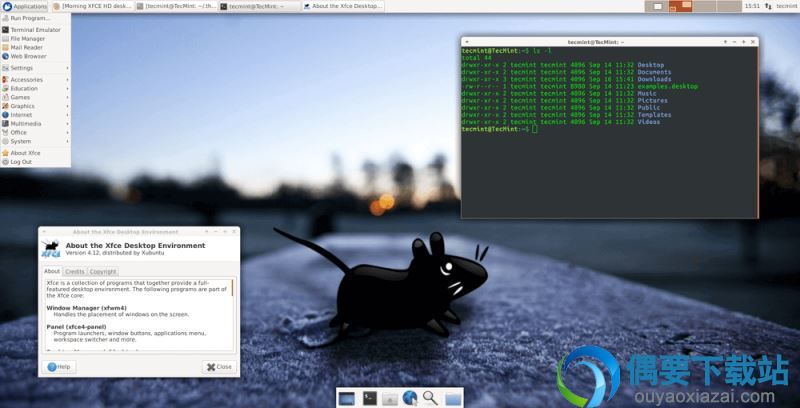Choose Log Out from the Applications menu
The height and width of the screenshot is (408, 800).
pyautogui.click(x=35, y=162)
